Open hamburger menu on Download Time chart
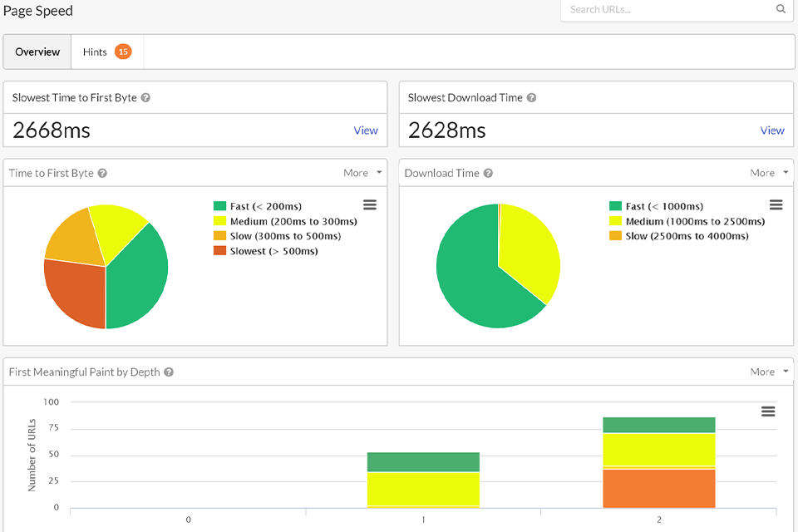 (776, 204)
